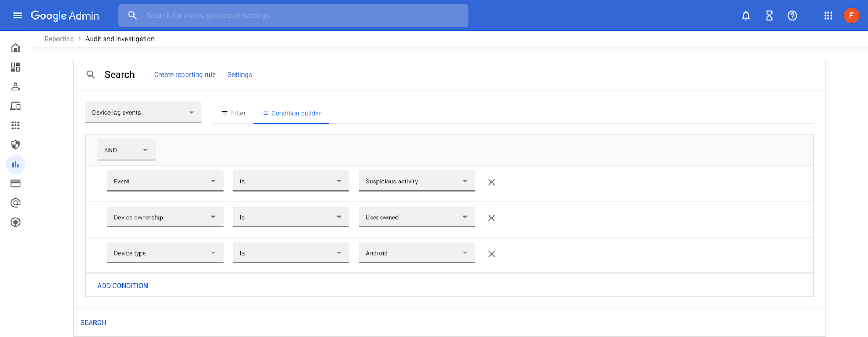The height and width of the screenshot is (337, 868).
Task: Go to Home in the sidebar
Action: [x=16, y=48]
